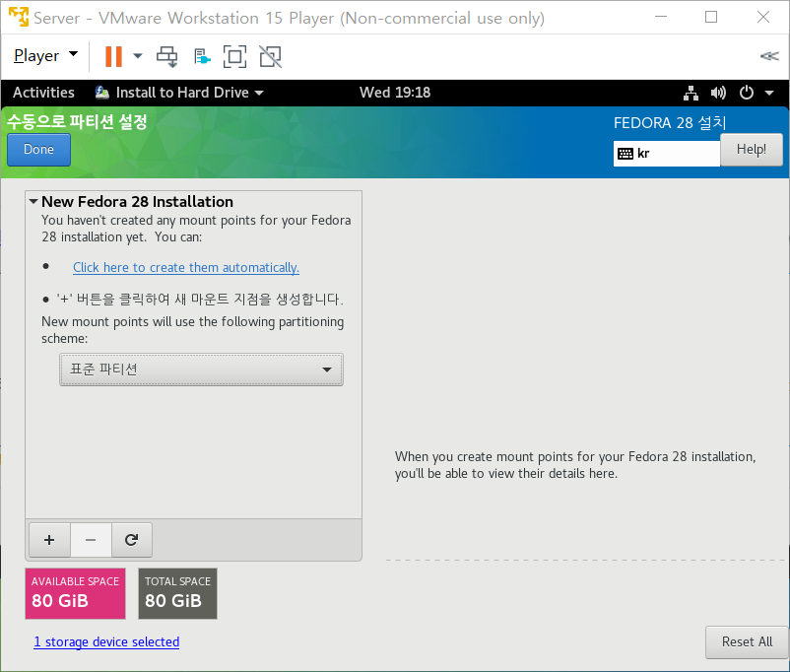Click the network status icon
The width and height of the screenshot is (790, 672).
[691, 93]
